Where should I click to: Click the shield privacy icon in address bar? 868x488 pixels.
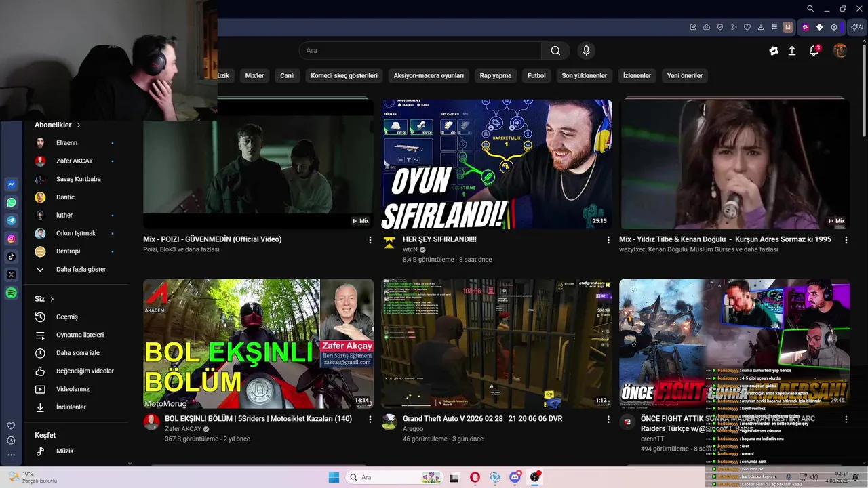point(720,27)
